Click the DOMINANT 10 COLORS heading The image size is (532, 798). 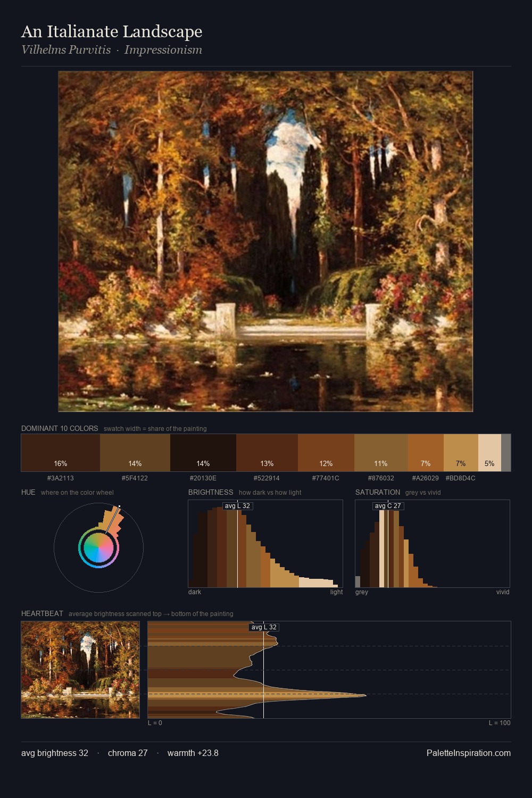(60, 428)
